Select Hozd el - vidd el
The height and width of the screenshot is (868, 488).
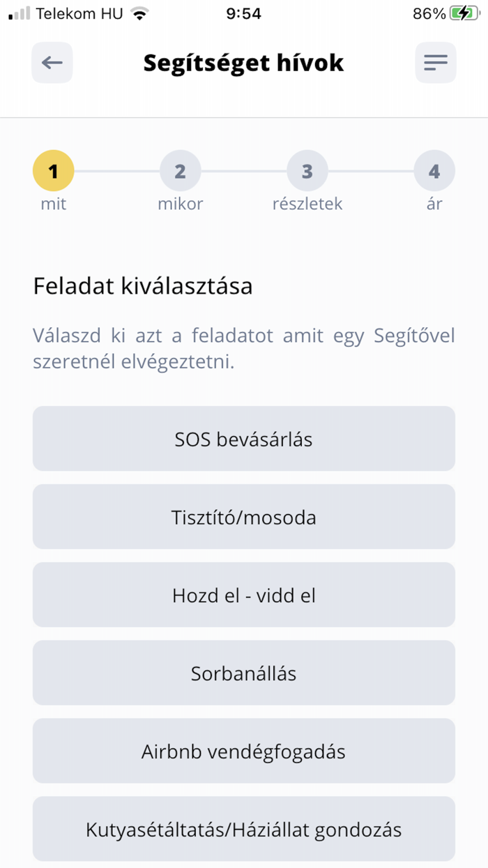pos(244,594)
